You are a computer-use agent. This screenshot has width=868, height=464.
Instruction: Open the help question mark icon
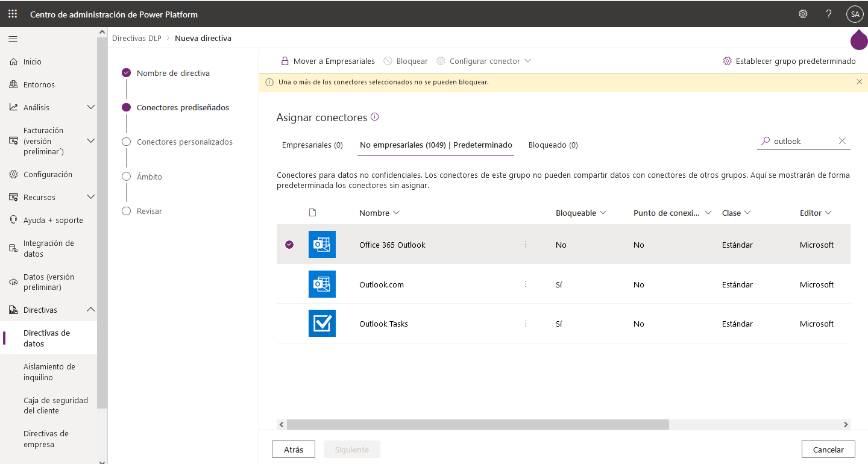pos(828,13)
